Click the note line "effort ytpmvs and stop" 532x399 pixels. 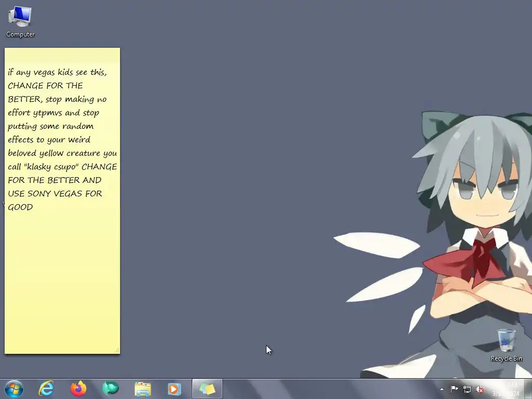(54, 113)
